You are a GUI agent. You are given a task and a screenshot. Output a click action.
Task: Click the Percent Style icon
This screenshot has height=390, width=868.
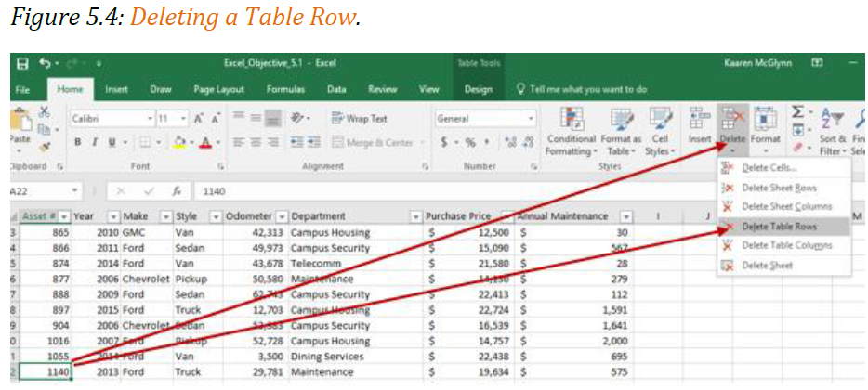[470, 143]
